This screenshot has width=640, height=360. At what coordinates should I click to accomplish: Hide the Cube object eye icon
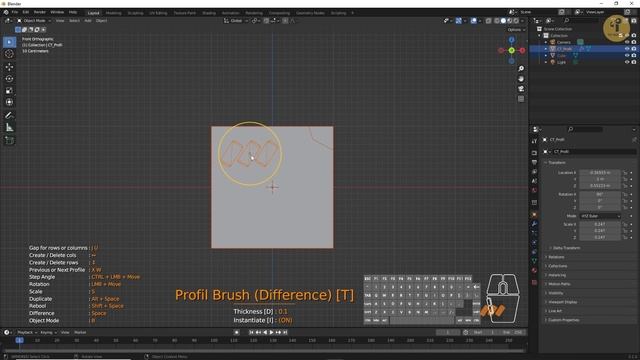point(627,55)
